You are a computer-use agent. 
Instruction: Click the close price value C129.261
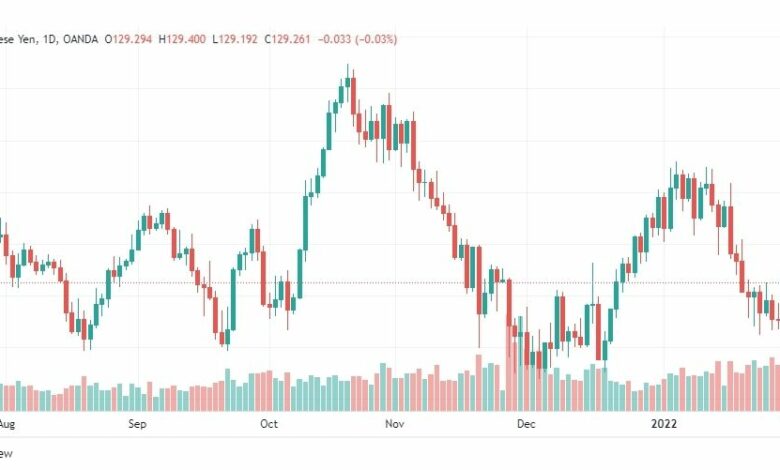tap(287, 39)
